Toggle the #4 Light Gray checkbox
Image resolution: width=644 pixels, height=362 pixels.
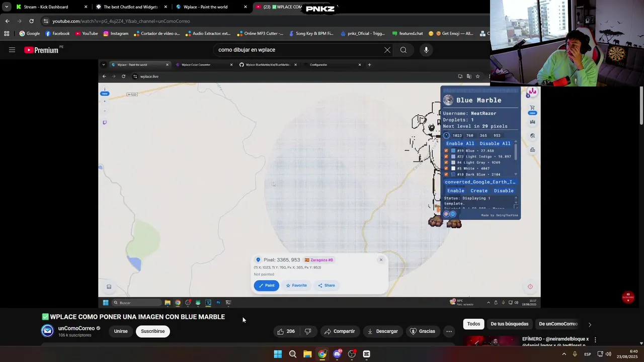446,162
